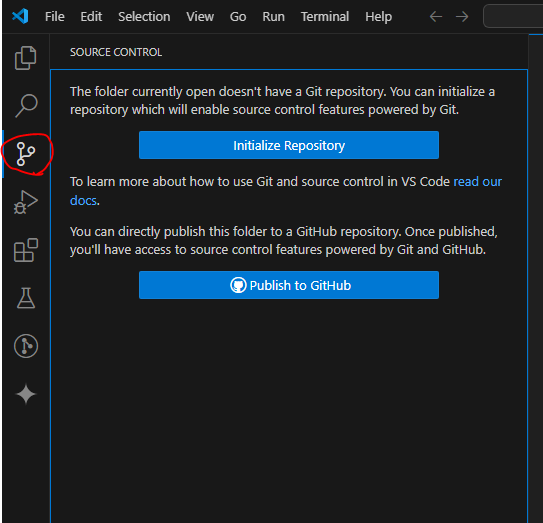Image resolution: width=543 pixels, height=523 pixels.
Task: Click the SOURCE CONTROL panel title
Action: (x=116, y=52)
